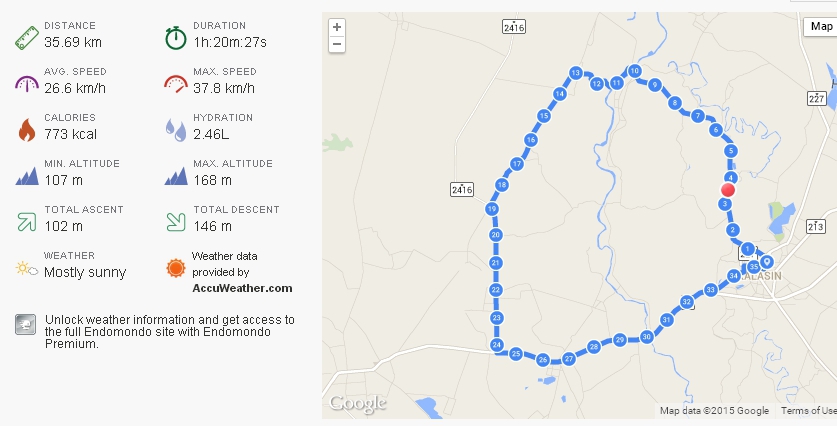Click the average speed gauge icon
Image resolution: width=837 pixels, height=426 pixels.
[26, 83]
